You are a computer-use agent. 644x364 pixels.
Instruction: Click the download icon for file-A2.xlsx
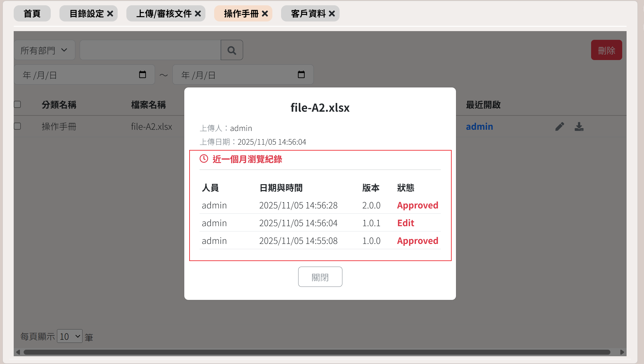click(x=579, y=127)
